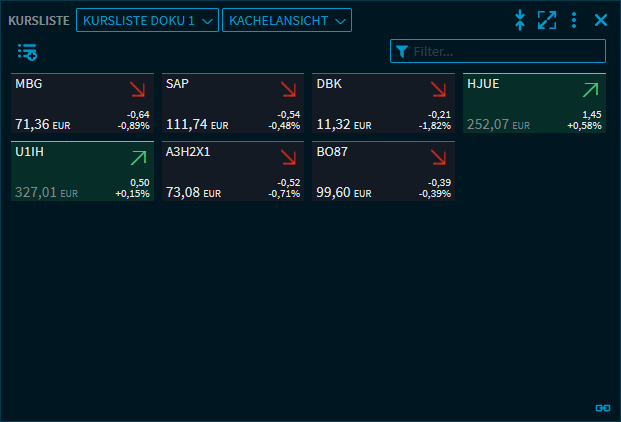Image resolution: width=621 pixels, height=422 pixels.
Task: Click the pin widget icon
Action: pos(520,20)
